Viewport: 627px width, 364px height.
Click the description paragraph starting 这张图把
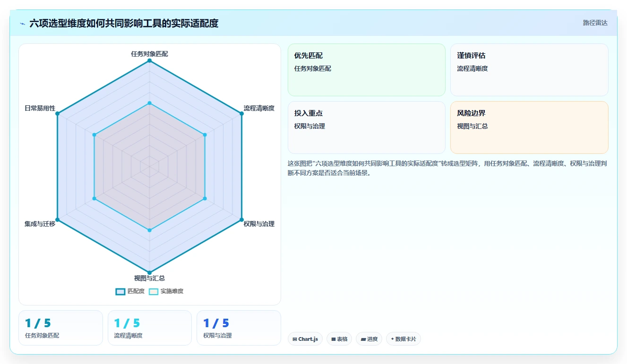[447, 168]
